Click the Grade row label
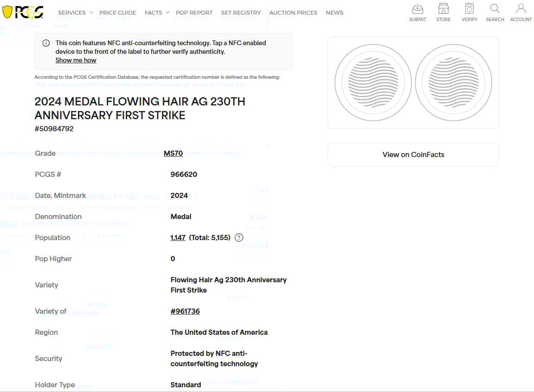 click(x=45, y=153)
